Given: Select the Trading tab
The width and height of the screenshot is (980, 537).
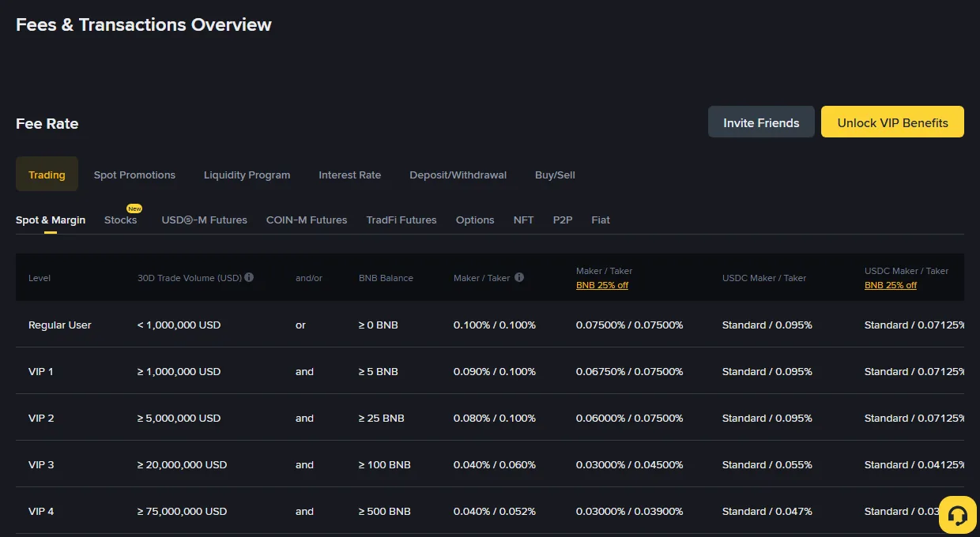Looking at the screenshot, I should click(x=47, y=175).
